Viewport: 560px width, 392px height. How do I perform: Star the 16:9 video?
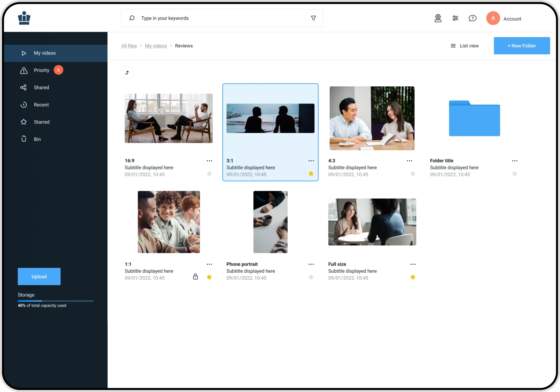209,174
